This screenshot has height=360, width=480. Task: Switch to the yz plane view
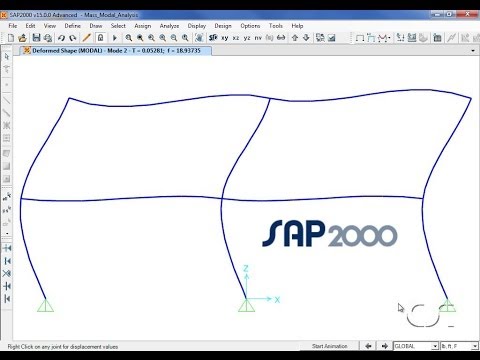tap(247, 38)
